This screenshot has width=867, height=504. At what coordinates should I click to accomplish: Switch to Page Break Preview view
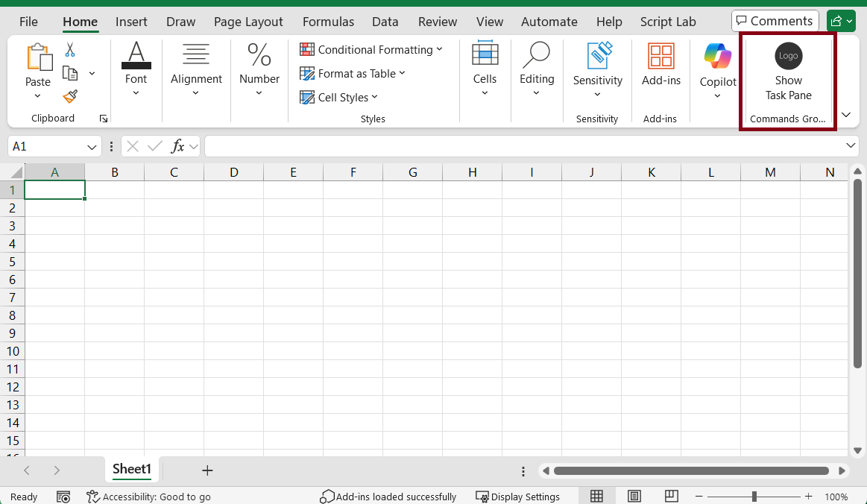tap(671, 496)
